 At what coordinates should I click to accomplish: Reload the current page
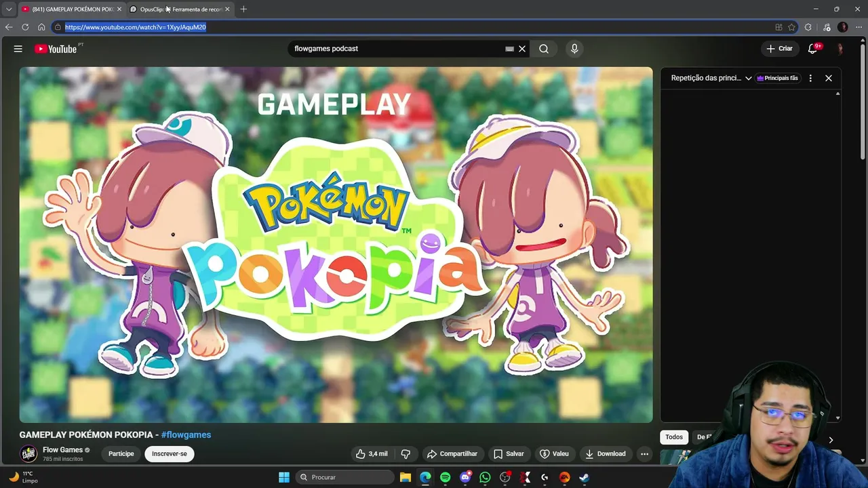coord(25,27)
